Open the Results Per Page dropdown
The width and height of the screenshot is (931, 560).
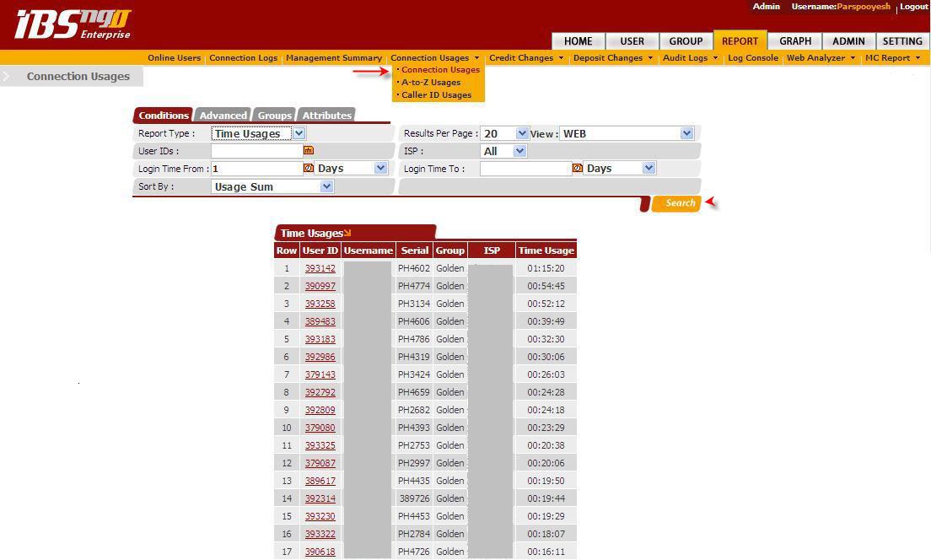(504, 133)
